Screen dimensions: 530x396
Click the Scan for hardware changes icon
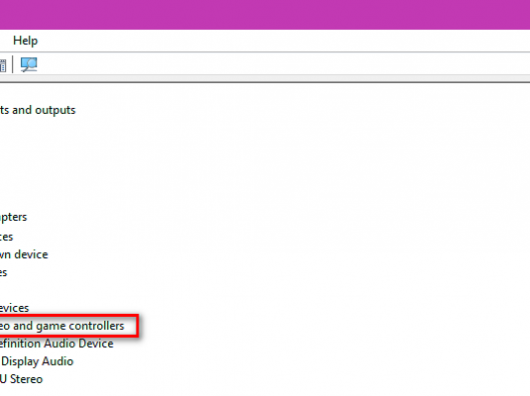click(x=29, y=64)
